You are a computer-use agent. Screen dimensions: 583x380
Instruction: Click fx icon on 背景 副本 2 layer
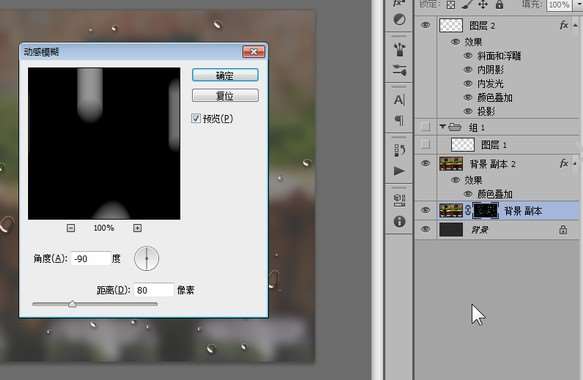pos(564,163)
